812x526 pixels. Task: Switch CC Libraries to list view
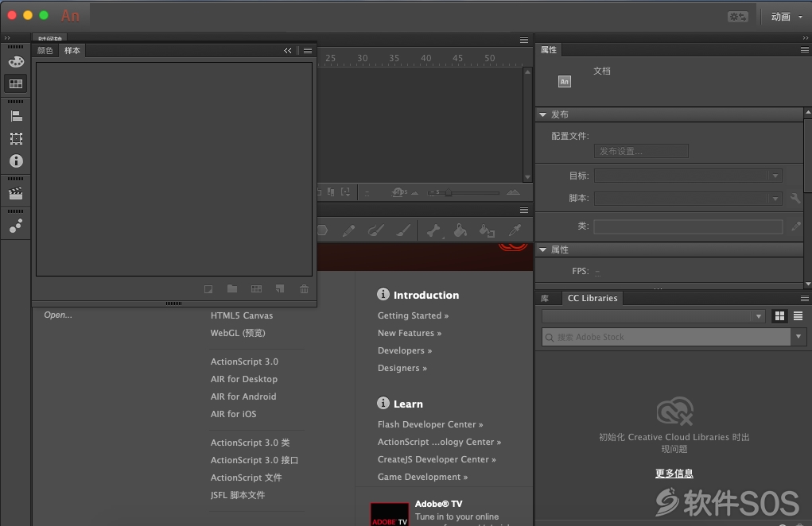pyautogui.click(x=798, y=316)
